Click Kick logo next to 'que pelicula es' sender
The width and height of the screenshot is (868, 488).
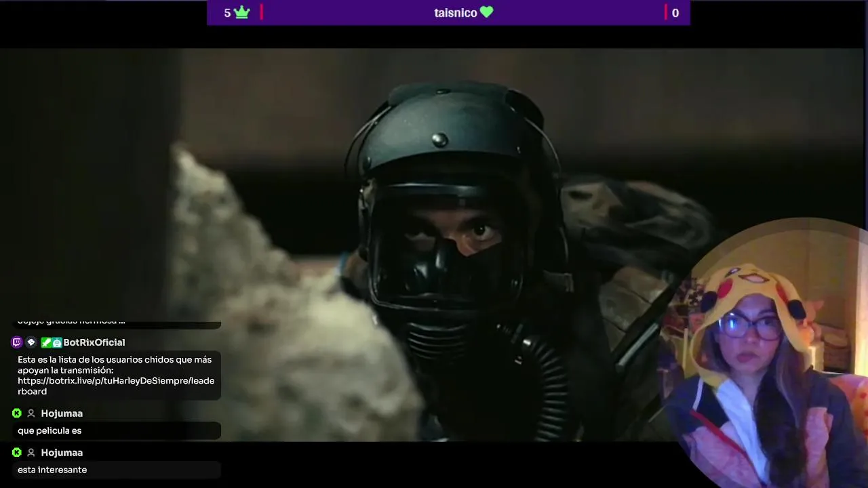pos(17,413)
